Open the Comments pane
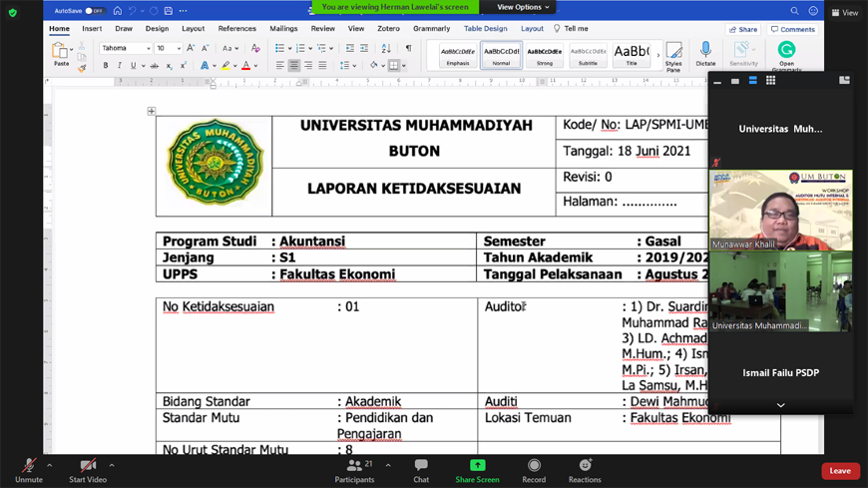 pyautogui.click(x=793, y=29)
